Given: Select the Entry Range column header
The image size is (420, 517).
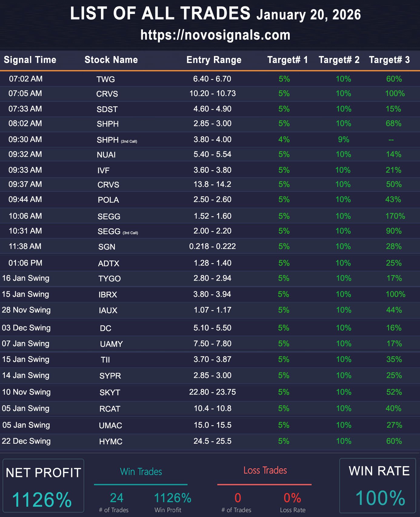Looking at the screenshot, I should click(214, 60).
